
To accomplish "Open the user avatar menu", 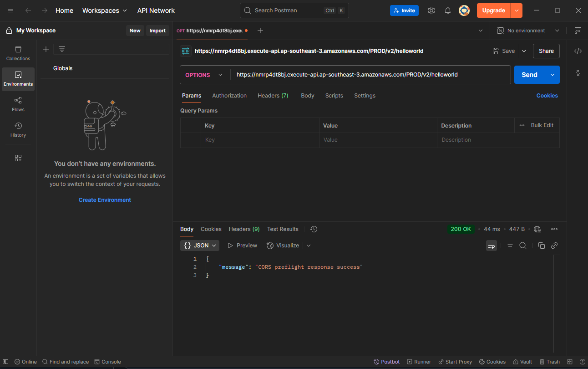I will [x=464, y=10].
